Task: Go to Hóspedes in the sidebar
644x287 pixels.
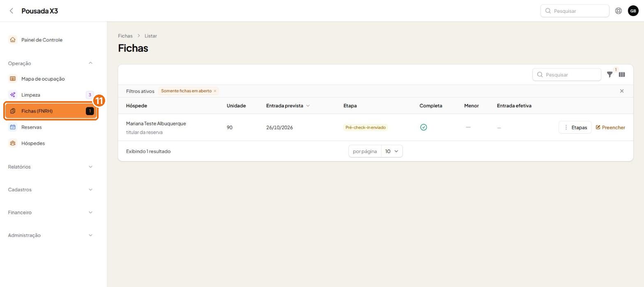Action: (51, 143)
